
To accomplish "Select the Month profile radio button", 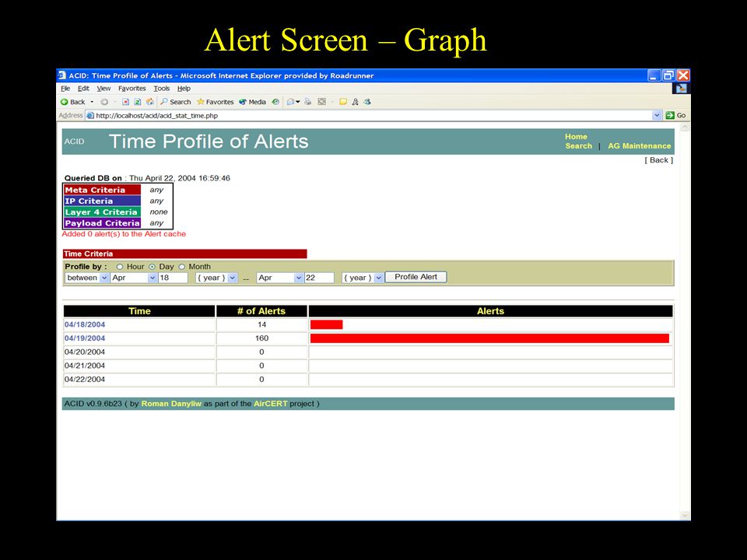I will click(181, 267).
